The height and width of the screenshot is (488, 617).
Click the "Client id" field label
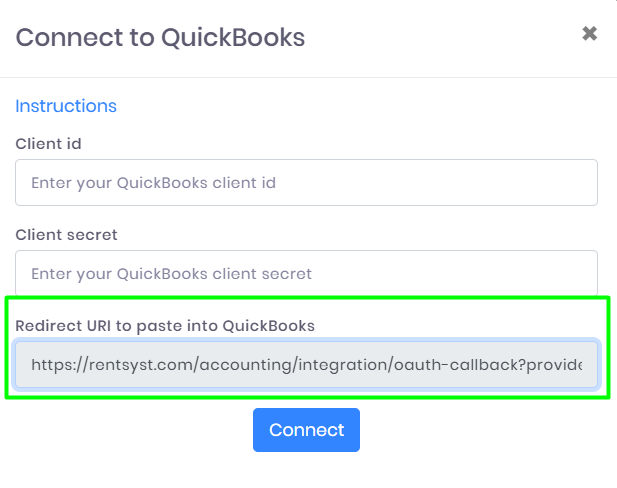tap(48, 144)
